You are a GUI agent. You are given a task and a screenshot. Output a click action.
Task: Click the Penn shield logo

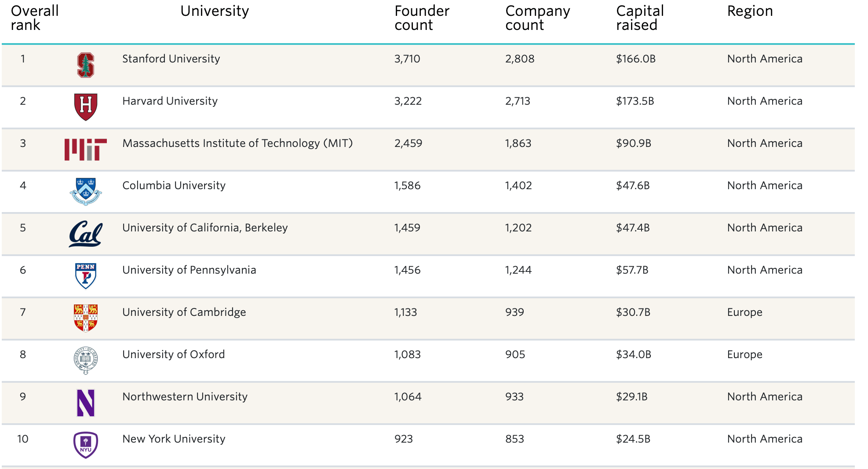(x=86, y=276)
